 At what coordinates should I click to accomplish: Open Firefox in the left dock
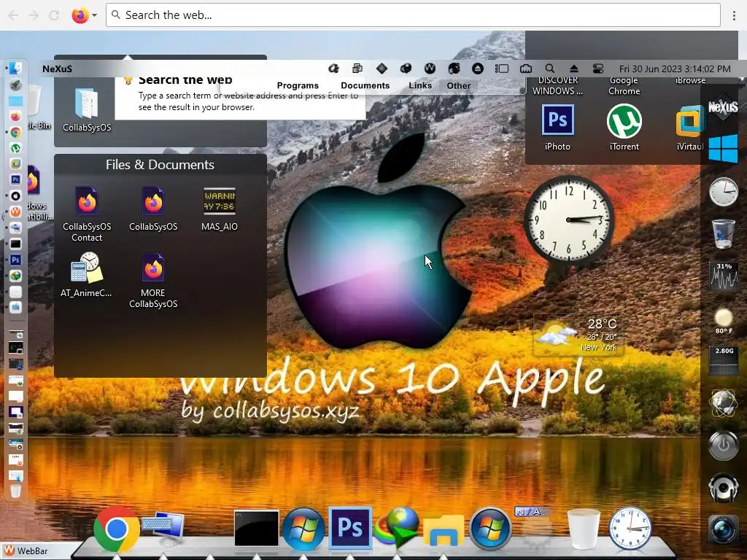15,117
